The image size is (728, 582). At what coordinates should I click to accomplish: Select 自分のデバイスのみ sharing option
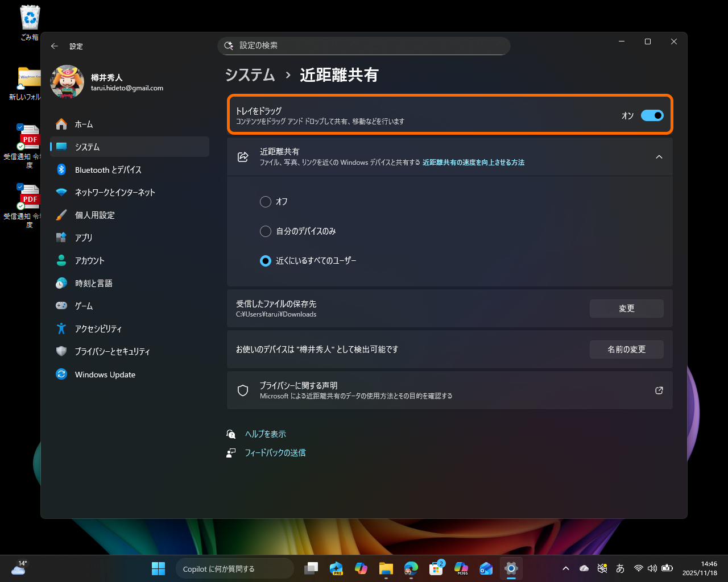coord(265,231)
